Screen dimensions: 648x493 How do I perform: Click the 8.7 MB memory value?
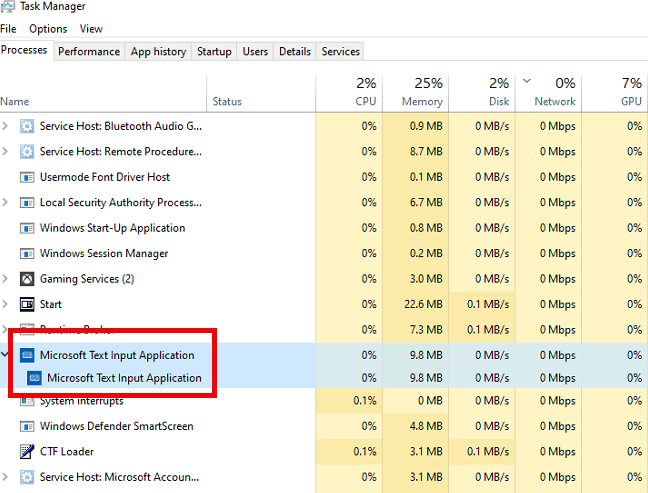coord(426,152)
